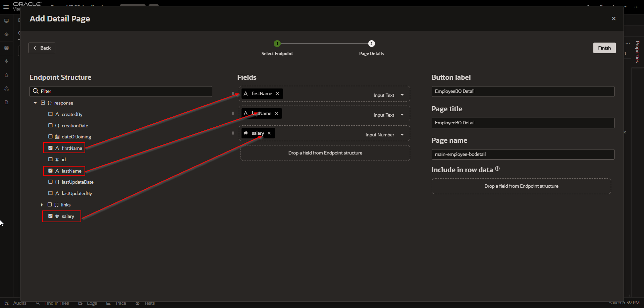This screenshot has height=308, width=644.
Task: Enable the id field checkbox
Action: coord(50,159)
